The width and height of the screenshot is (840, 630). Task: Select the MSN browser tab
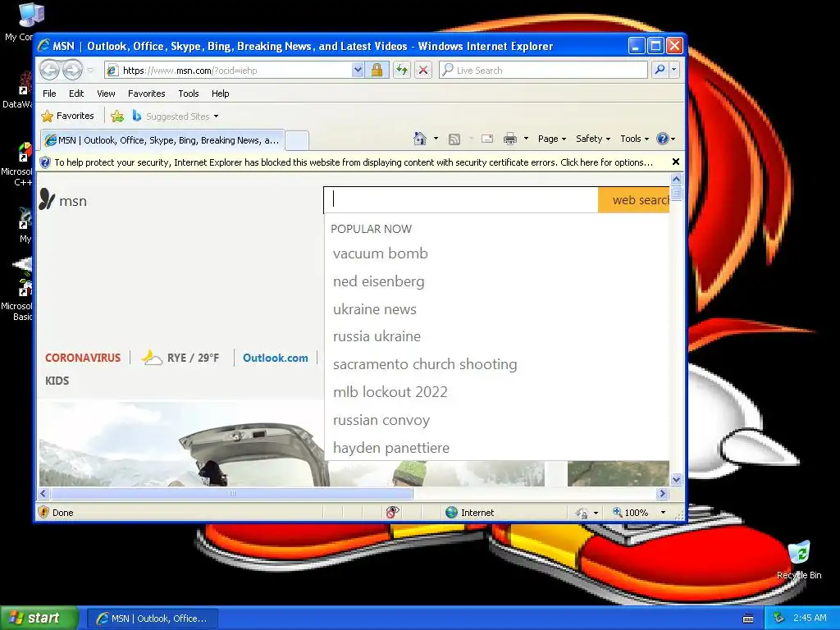tap(162, 140)
